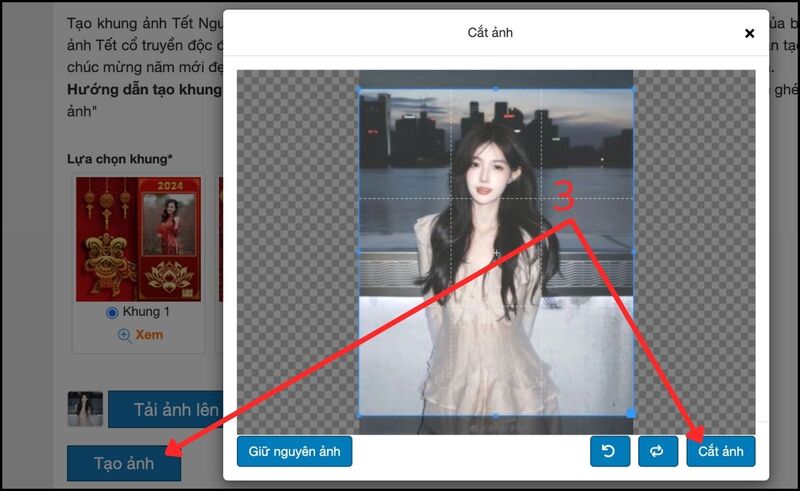This screenshot has width=800, height=491.
Task: Click the Tải ảnh lên upload button
Action: click(166, 409)
